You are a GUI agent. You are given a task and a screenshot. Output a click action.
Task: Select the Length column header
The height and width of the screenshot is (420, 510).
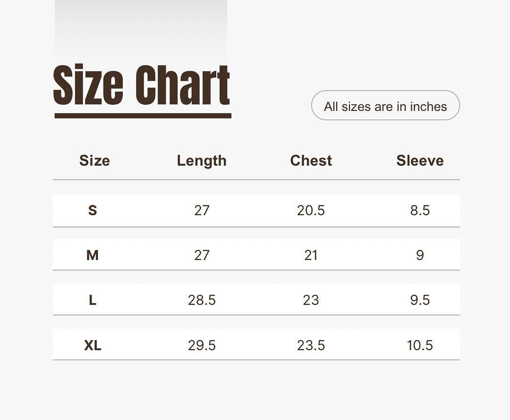pyautogui.click(x=202, y=160)
